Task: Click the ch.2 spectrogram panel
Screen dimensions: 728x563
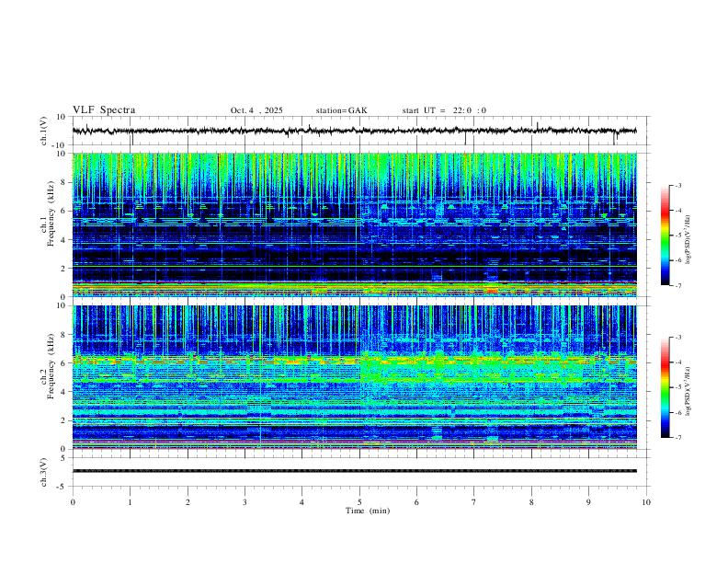Action: (x=355, y=377)
